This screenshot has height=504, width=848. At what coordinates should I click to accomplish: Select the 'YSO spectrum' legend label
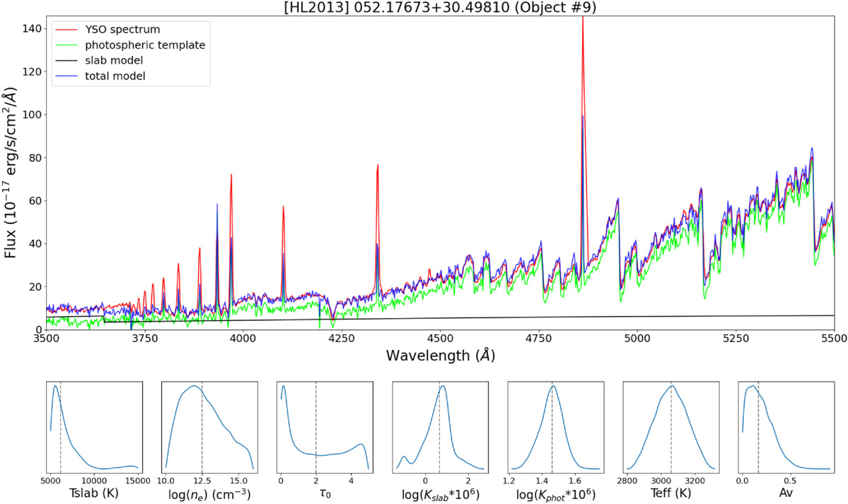click(x=122, y=30)
